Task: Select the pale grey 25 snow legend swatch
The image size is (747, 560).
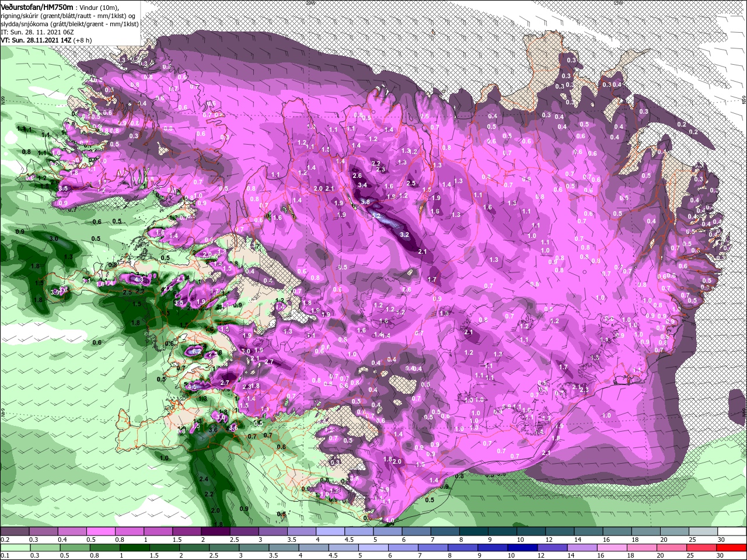Action: 703,531
